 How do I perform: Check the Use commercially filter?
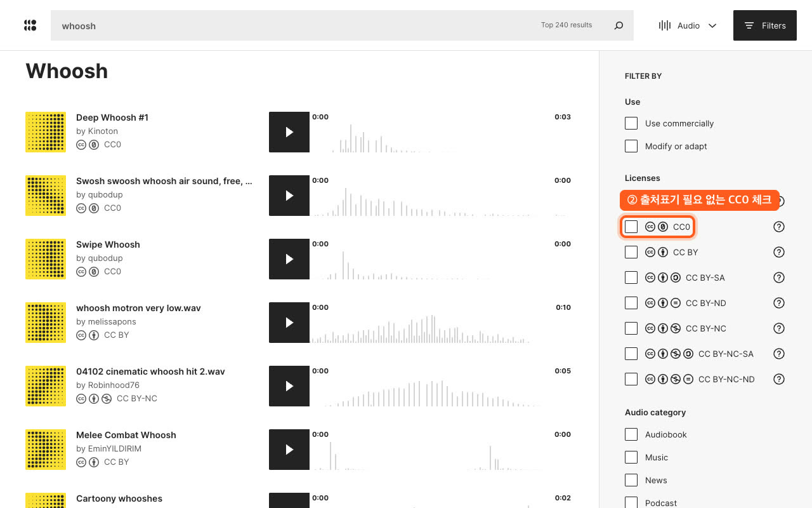tap(631, 123)
